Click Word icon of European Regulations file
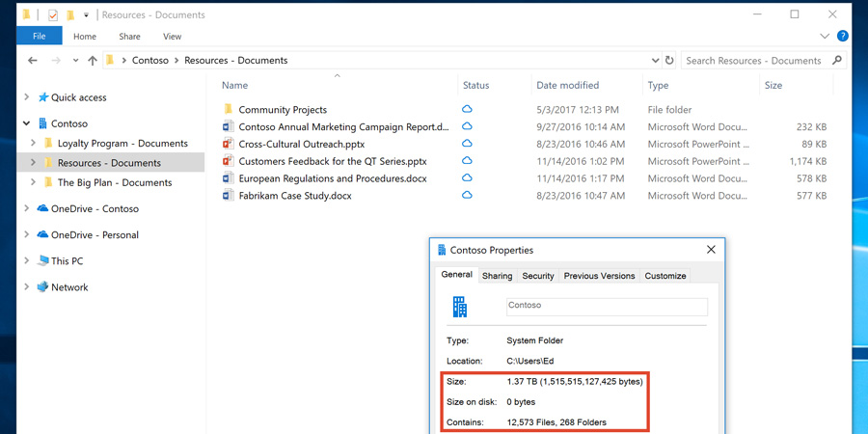Viewport: 868px width, 434px height. (x=228, y=178)
